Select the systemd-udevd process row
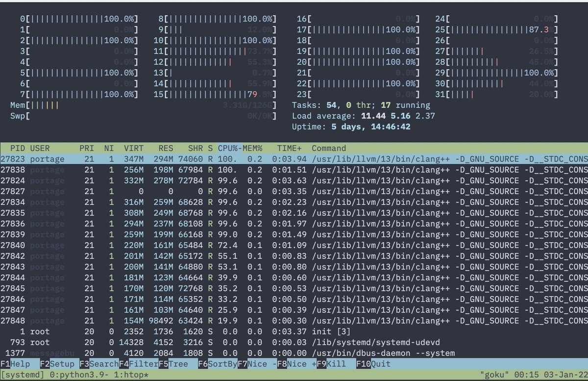Screen dimensions: 588x381 click(294, 342)
